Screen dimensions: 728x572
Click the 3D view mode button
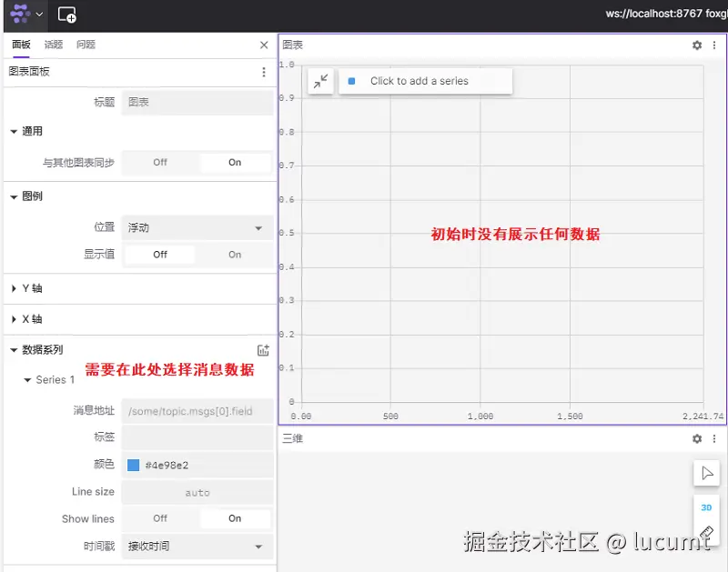click(x=706, y=507)
